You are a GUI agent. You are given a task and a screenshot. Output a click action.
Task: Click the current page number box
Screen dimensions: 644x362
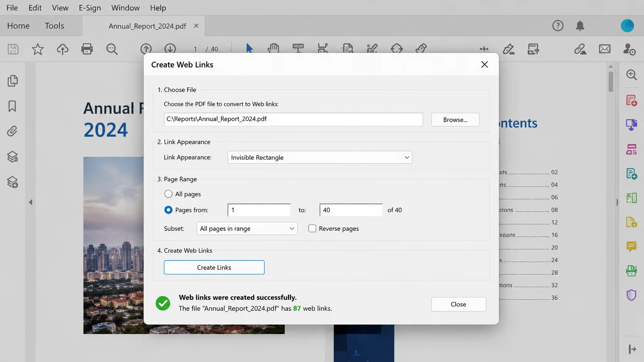[x=195, y=49]
